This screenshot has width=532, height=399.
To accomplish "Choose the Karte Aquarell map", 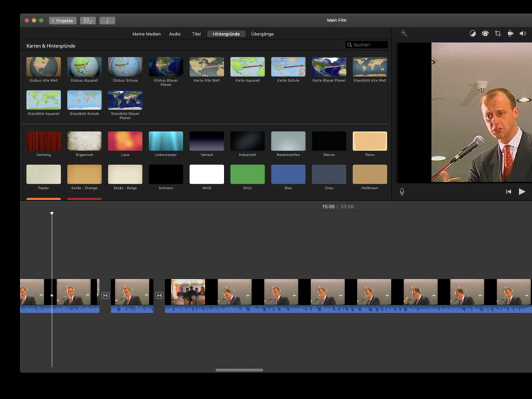I will [x=247, y=67].
